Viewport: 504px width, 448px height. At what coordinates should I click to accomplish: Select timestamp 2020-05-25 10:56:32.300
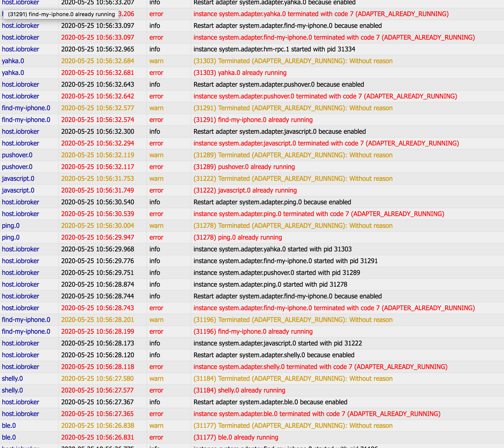click(x=98, y=131)
